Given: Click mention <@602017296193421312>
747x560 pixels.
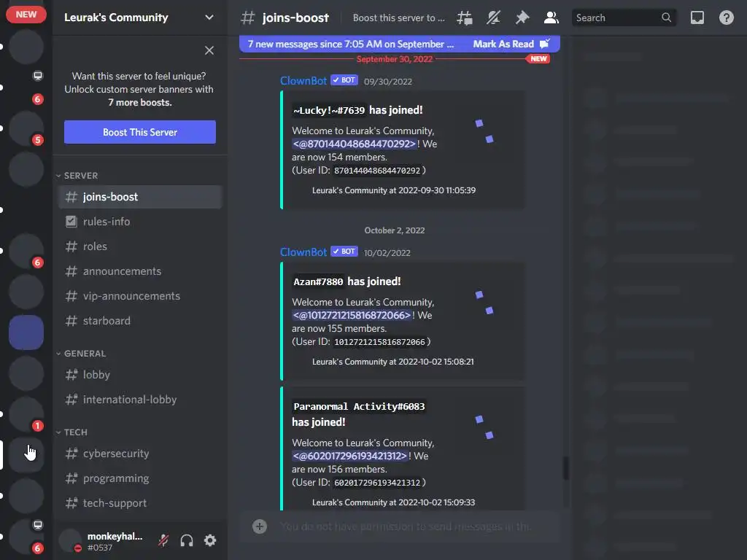Looking at the screenshot, I should (350, 456).
